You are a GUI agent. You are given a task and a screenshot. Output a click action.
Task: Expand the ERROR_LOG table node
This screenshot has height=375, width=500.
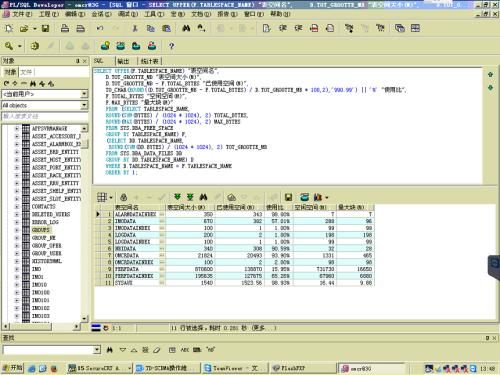point(17,222)
